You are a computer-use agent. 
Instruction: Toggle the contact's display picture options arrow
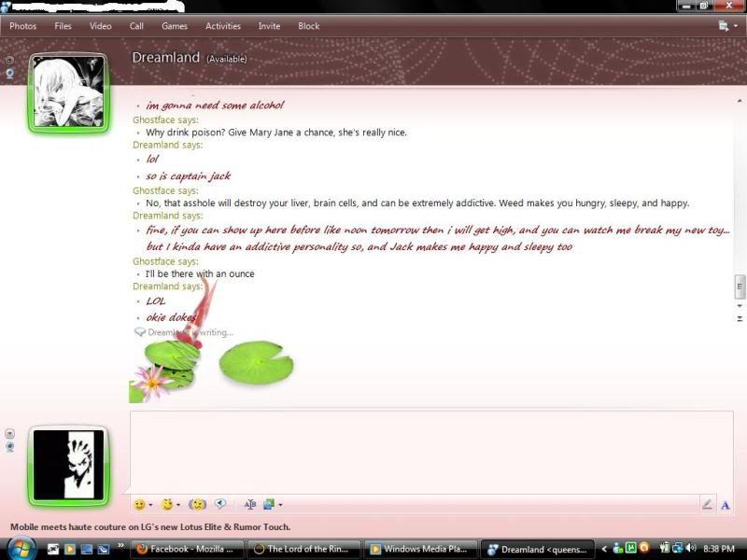pos(10,59)
